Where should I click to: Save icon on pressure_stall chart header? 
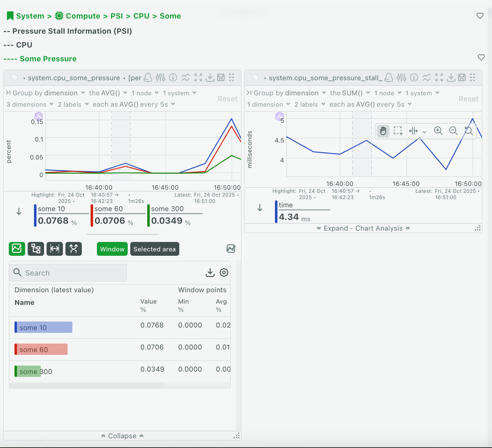462,77
